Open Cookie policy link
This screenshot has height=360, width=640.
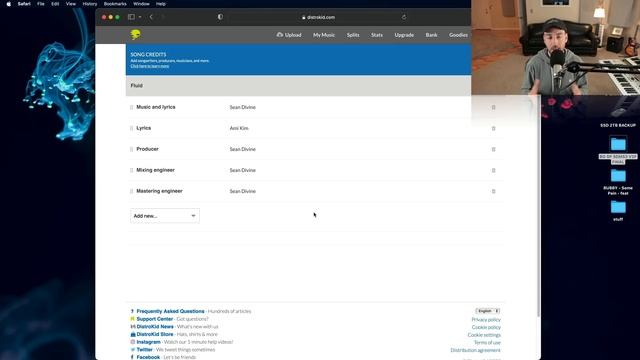pos(486,327)
